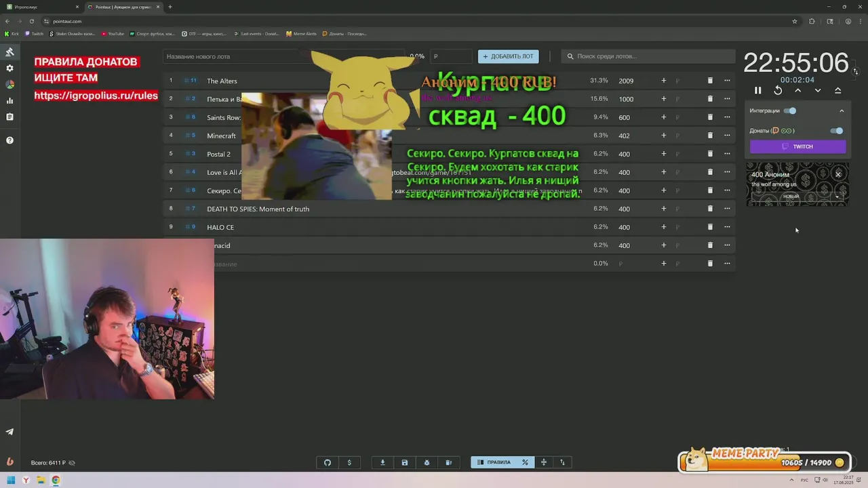Open File Explorer from the taskbar

coord(41,481)
